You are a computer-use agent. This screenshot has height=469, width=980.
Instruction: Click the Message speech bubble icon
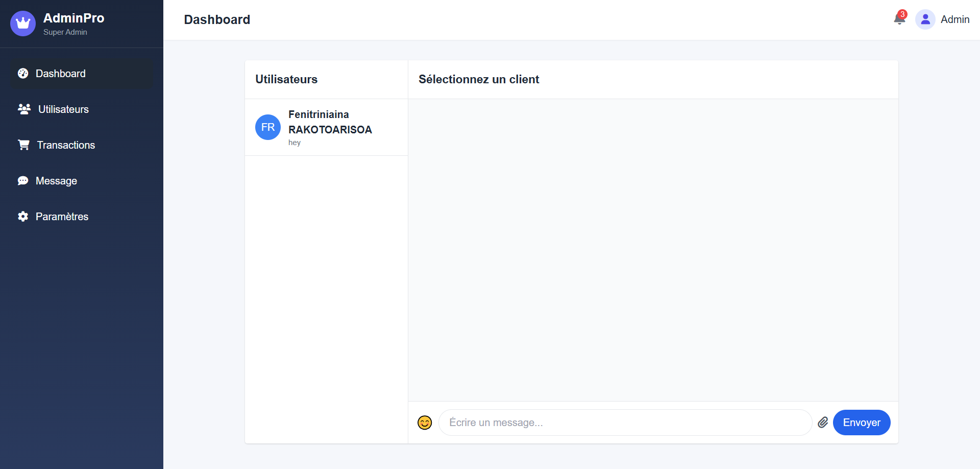click(23, 181)
